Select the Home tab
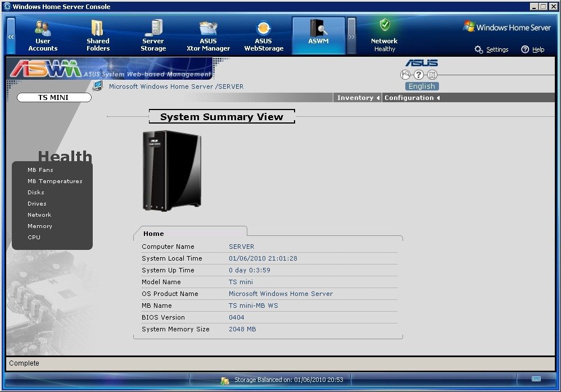Image resolution: width=561 pixels, height=392 pixels. pyautogui.click(x=153, y=233)
